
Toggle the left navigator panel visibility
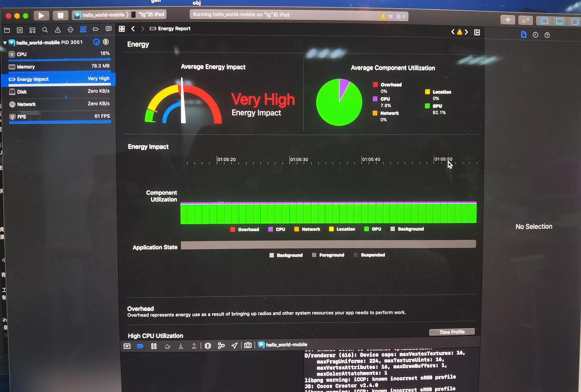(x=544, y=21)
